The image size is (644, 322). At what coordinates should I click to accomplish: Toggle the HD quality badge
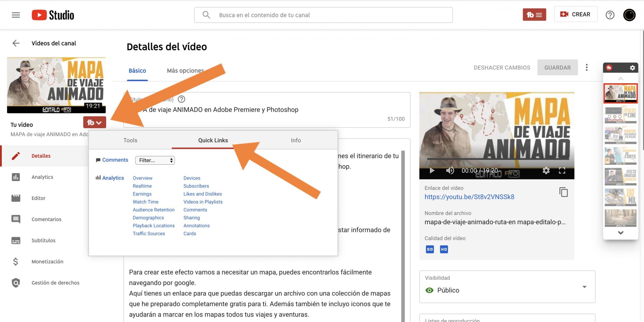(444, 249)
